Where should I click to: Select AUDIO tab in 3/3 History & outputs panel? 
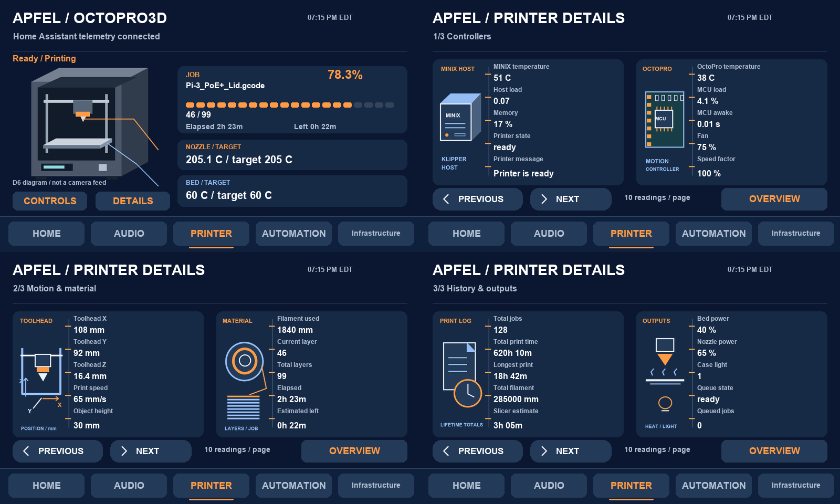[x=549, y=486]
